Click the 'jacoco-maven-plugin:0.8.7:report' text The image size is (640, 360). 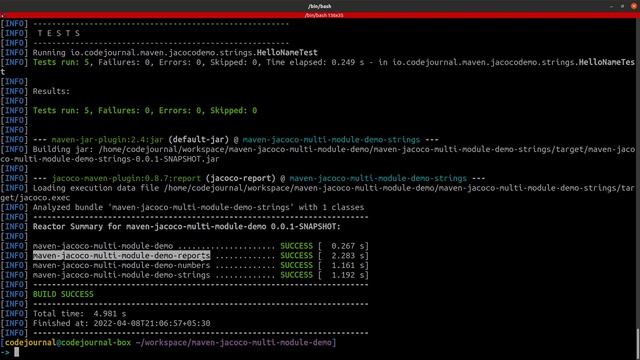click(x=126, y=178)
